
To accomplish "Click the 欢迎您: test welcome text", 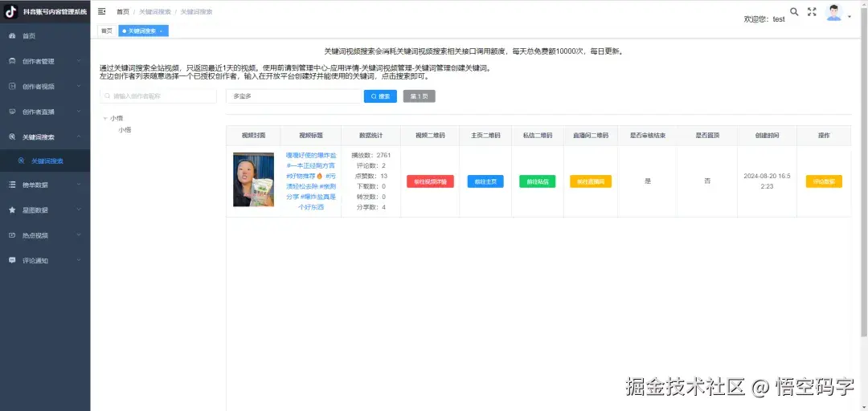I will pos(764,18).
